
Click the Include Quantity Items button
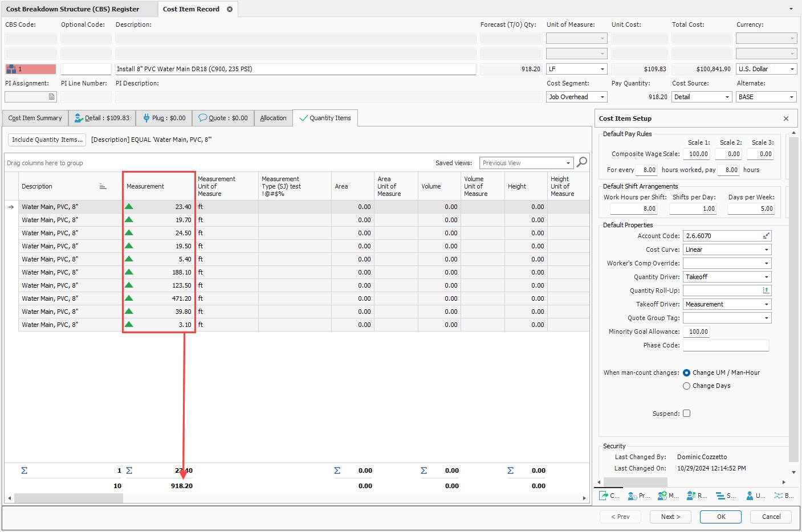click(47, 140)
